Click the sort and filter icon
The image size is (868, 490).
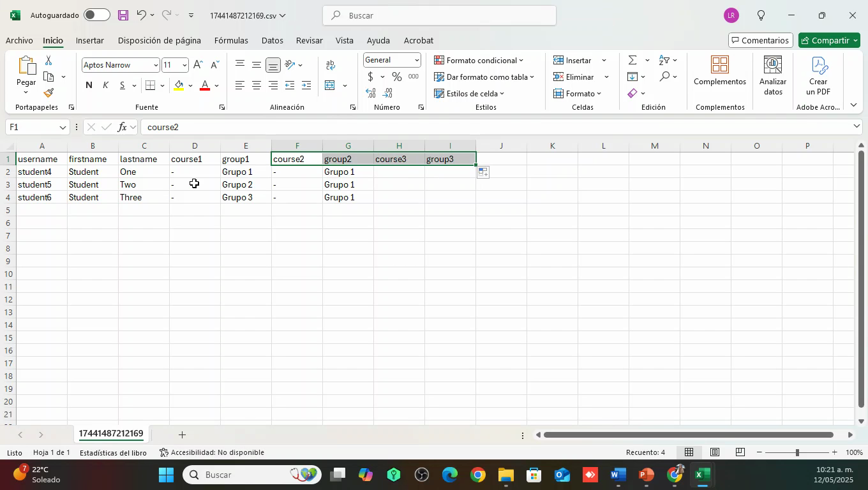click(x=664, y=60)
